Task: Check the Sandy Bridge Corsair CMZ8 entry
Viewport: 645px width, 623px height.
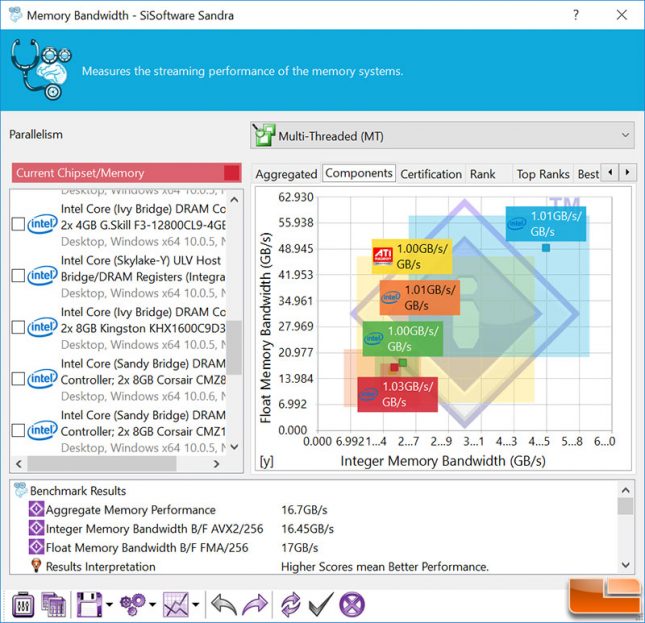Action: point(18,379)
